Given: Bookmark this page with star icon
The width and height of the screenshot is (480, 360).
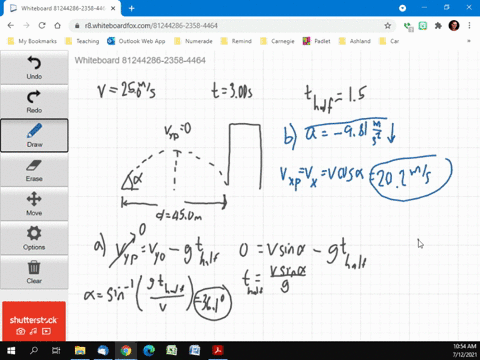Looking at the screenshot, I should [x=387, y=26].
